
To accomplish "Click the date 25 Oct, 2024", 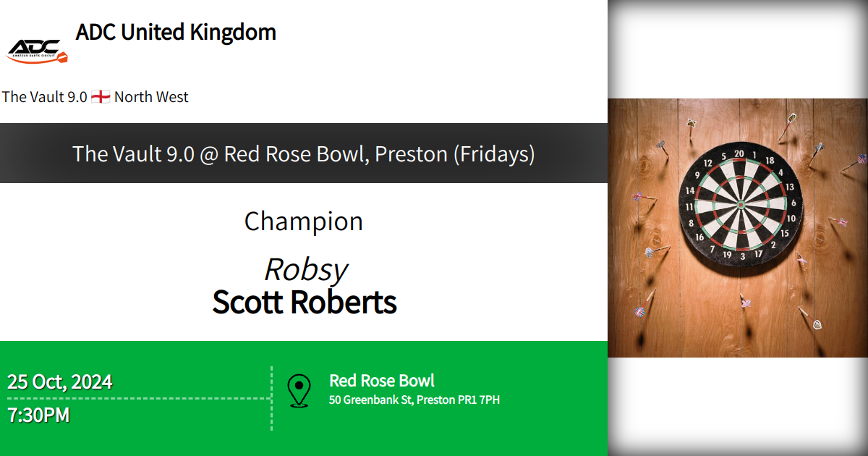I will pyautogui.click(x=60, y=381).
